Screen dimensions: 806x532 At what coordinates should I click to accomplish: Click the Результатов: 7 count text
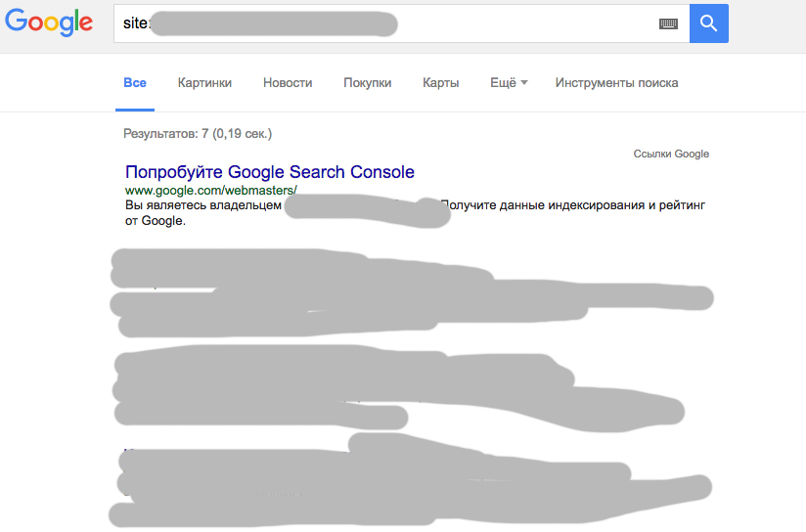198,134
